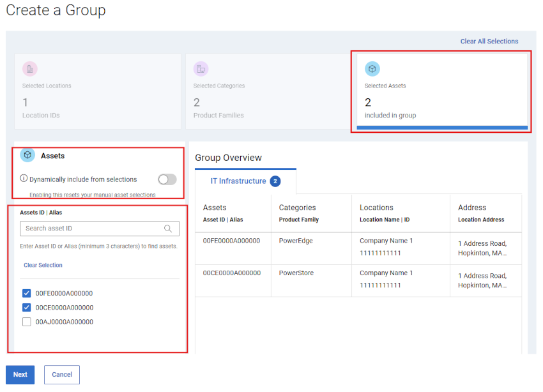Click the IT Infrastructure count badge
Image resolution: width=543 pixels, height=392 pixels.
(275, 181)
